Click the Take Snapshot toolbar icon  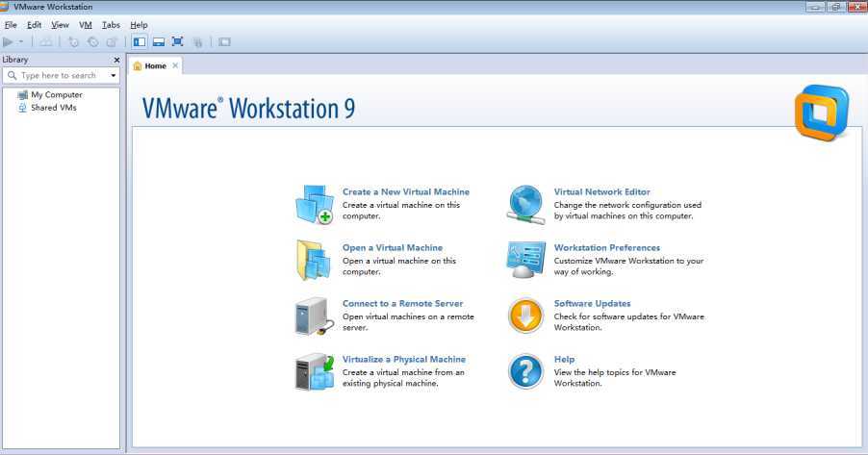tap(73, 42)
